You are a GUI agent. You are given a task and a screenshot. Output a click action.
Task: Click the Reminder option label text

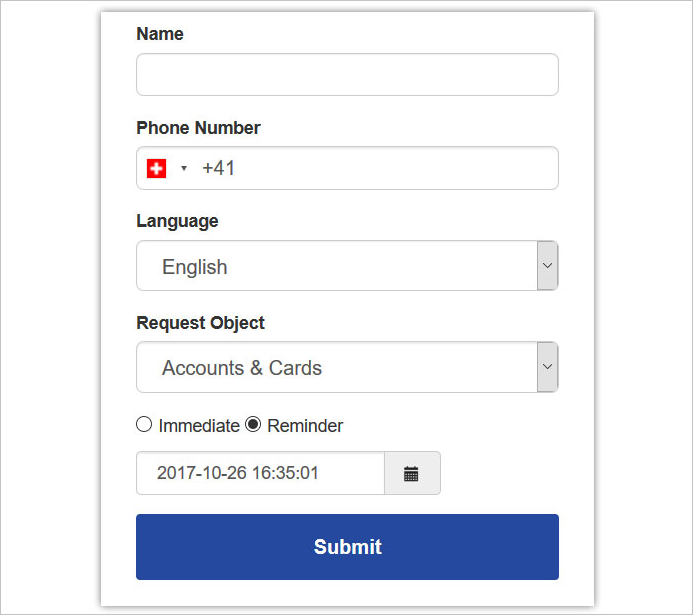[305, 426]
